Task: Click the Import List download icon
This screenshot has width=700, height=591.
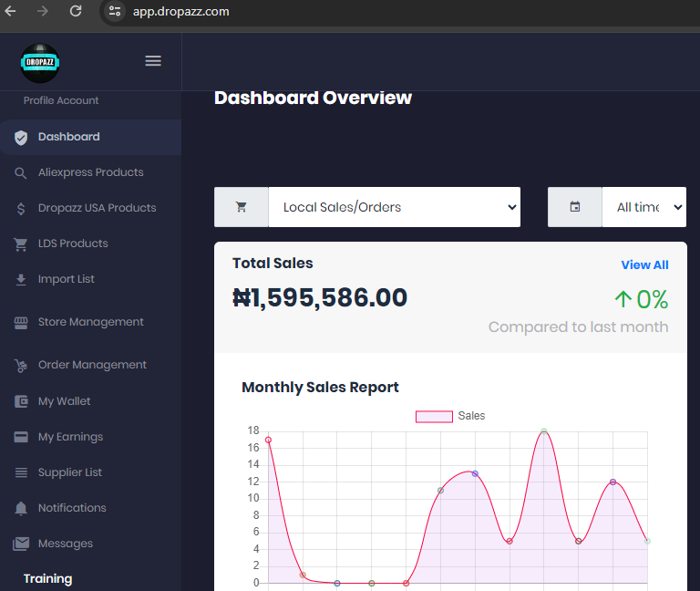Action: coord(21,279)
